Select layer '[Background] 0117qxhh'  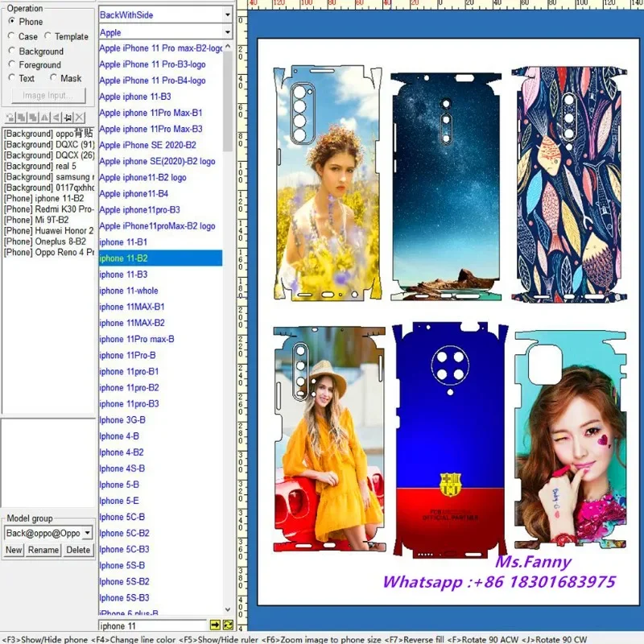[49, 188]
